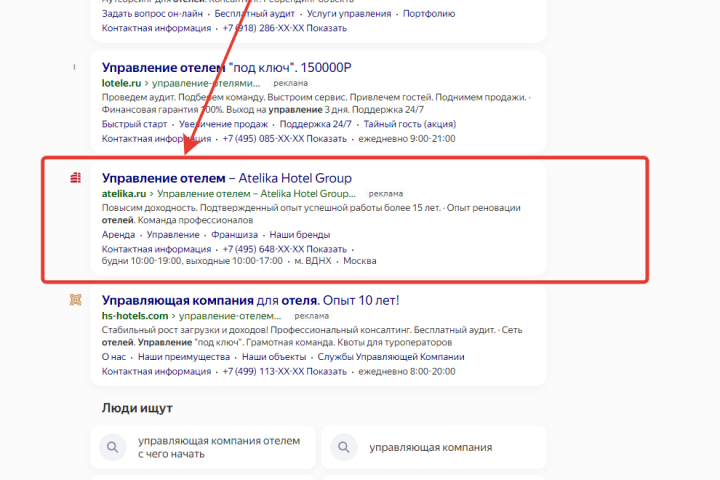Open 'Управление отелем – Atelika Hotel Group' title
The width and height of the screenshot is (720, 480).
coord(226,178)
